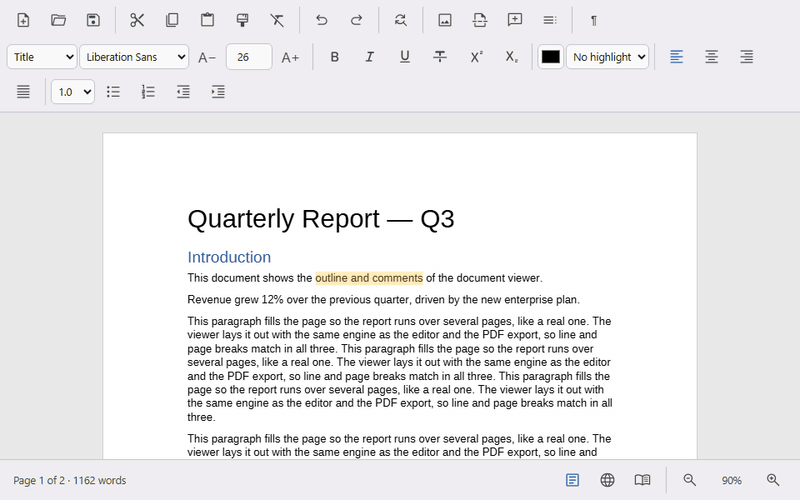Clear direct formatting

pyautogui.click(x=277, y=20)
